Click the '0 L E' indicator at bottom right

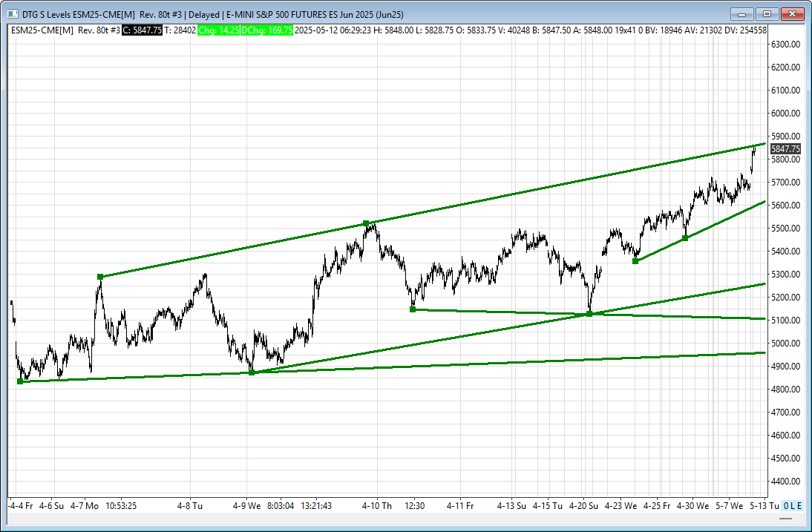tap(792, 505)
